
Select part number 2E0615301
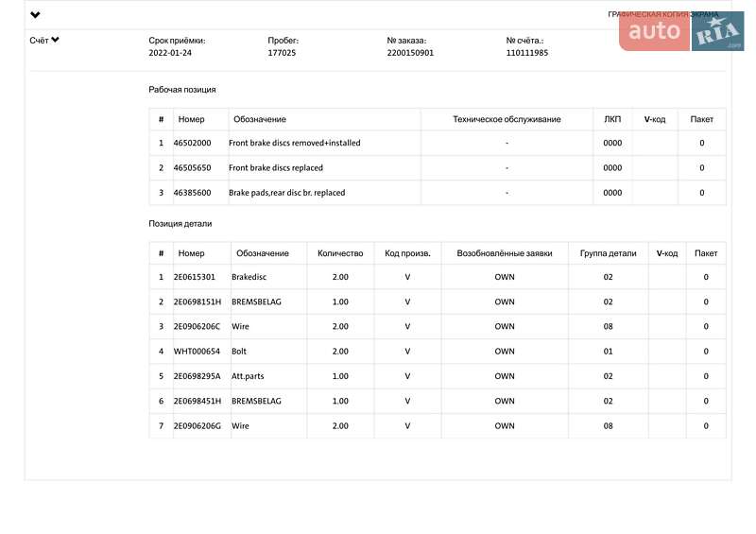[195, 277]
